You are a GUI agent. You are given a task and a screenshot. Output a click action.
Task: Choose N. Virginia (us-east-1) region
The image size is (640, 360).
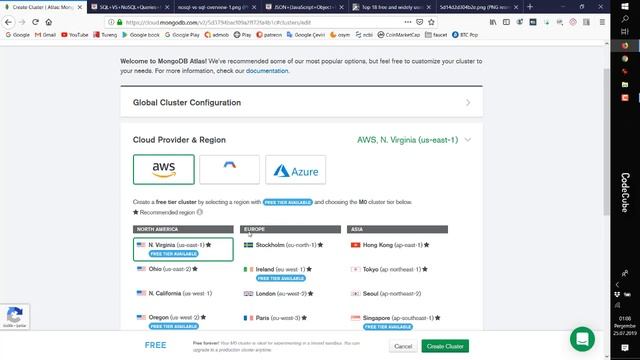pyautogui.click(x=183, y=249)
